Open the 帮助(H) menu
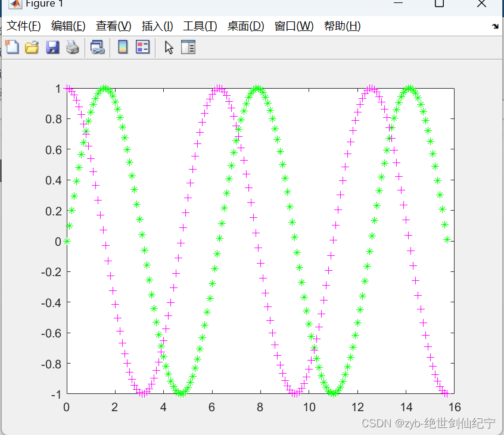The image size is (504, 435). point(342,26)
